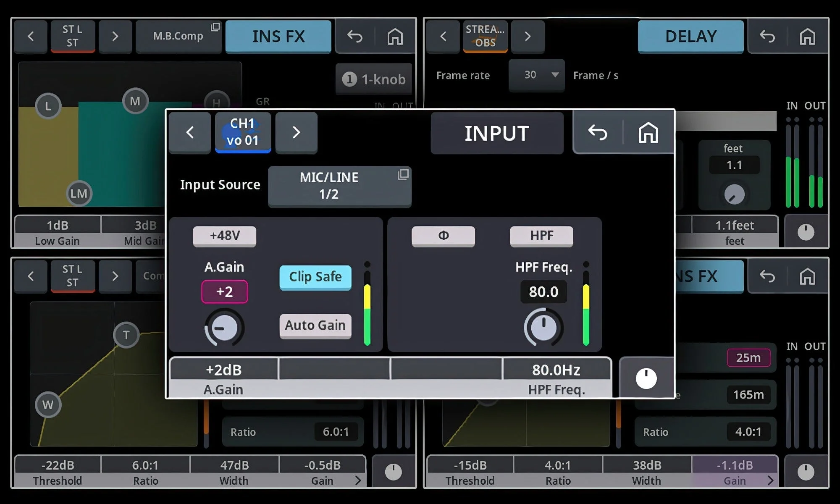Screen dimensions: 840x504
Task: Switch to the INS FX tab
Action: coord(278,37)
